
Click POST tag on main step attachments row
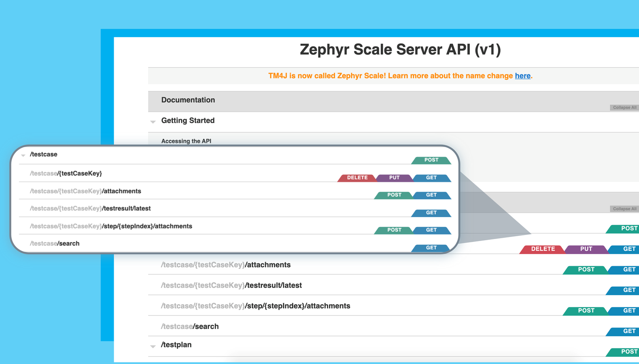[x=586, y=311]
